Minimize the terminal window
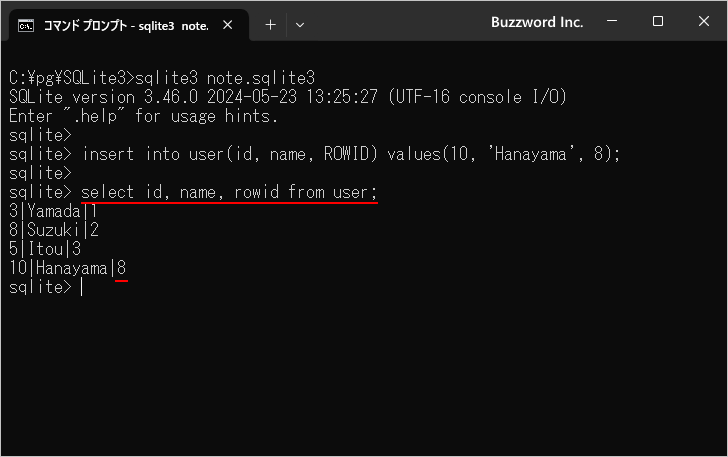 tap(612, 21)
